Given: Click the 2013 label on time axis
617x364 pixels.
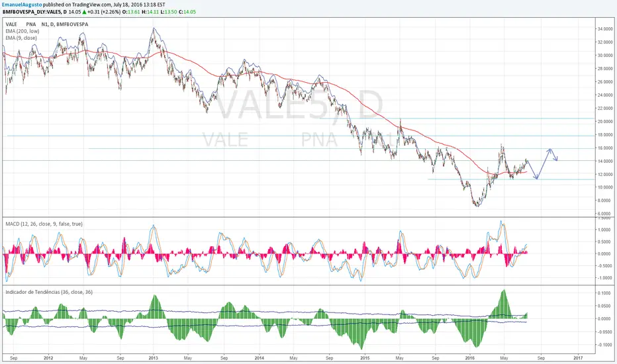Looking at the screenshot, I should (153, 358).
